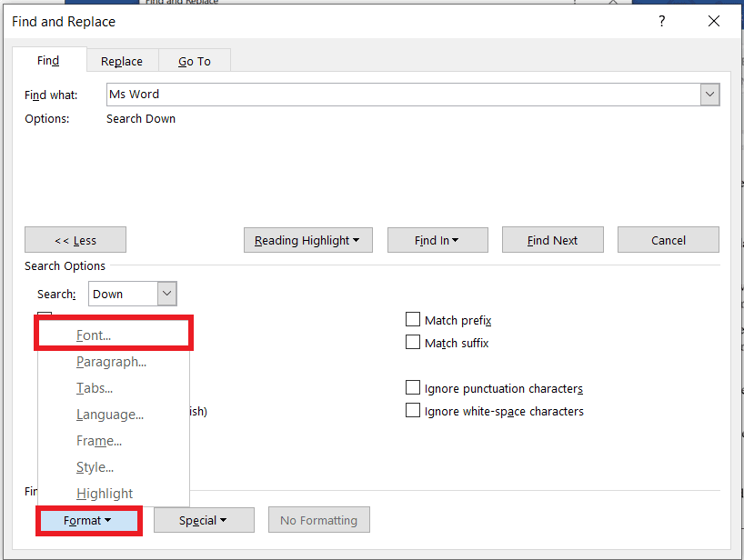This screenshot has height=560, width=744.
Task: Switch to the Go To tab
Action: (x=193, y=61)
